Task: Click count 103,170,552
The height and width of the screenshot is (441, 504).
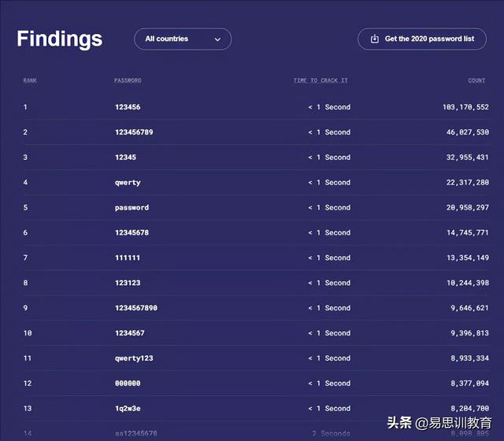Action: click(x=465, y=107)
